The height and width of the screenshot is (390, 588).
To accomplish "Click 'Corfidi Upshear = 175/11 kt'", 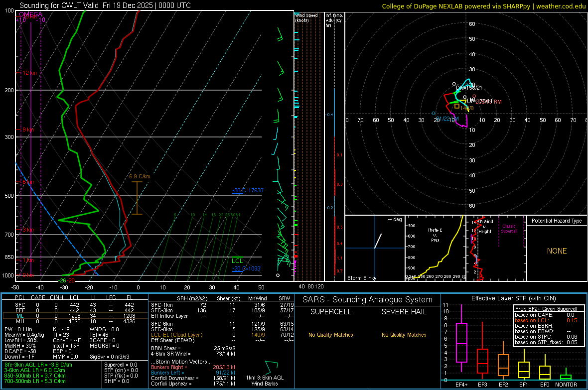I will [193, 384].
